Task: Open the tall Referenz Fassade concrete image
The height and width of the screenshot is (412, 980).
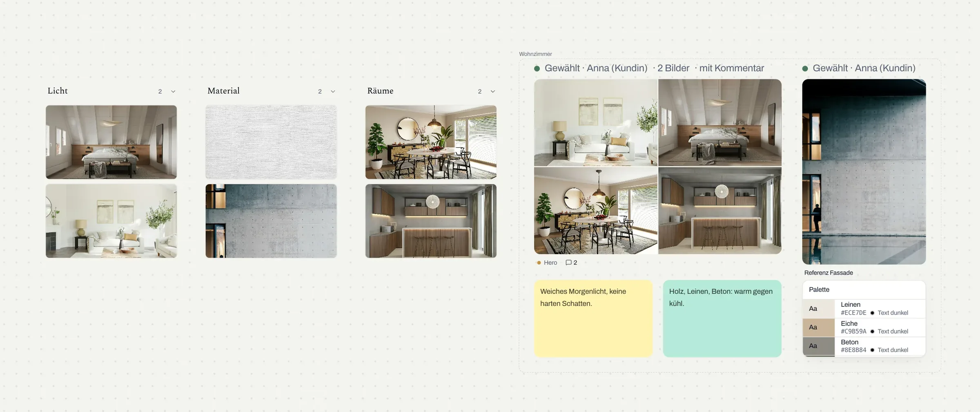Action: pyautogui.click(x=864, y=172)
